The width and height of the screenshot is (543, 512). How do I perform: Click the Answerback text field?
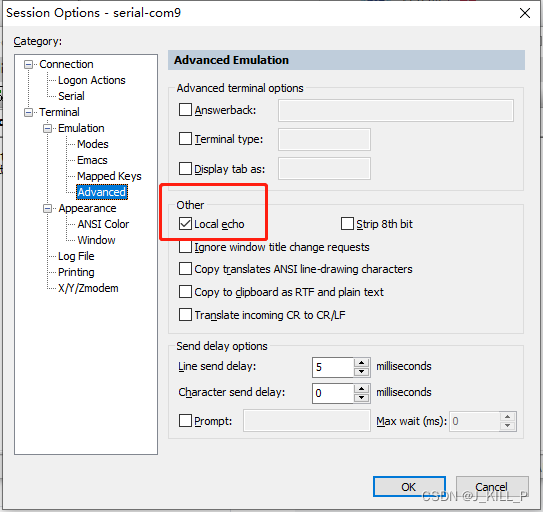click(396, 111)
